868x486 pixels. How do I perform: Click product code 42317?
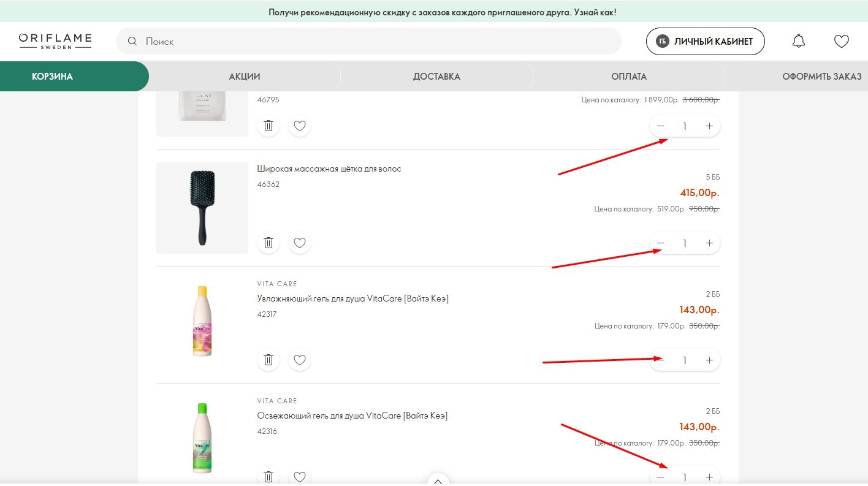pos(267,314)
